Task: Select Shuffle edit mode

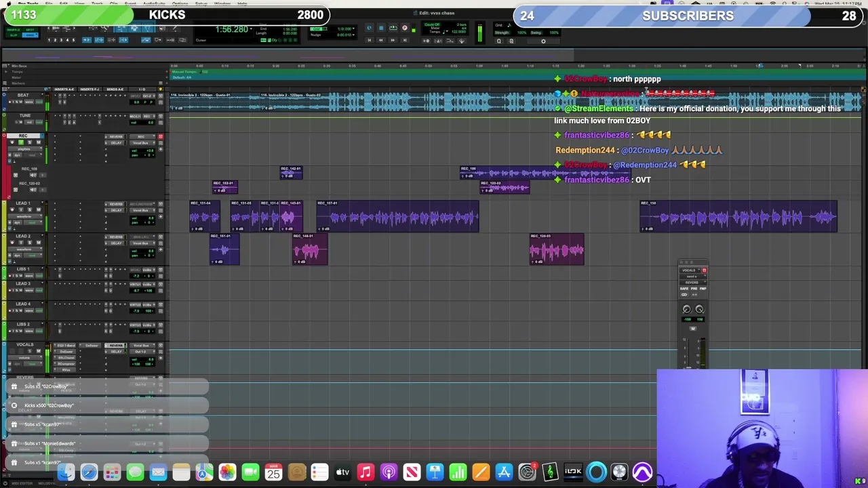Action: (13, 30)
